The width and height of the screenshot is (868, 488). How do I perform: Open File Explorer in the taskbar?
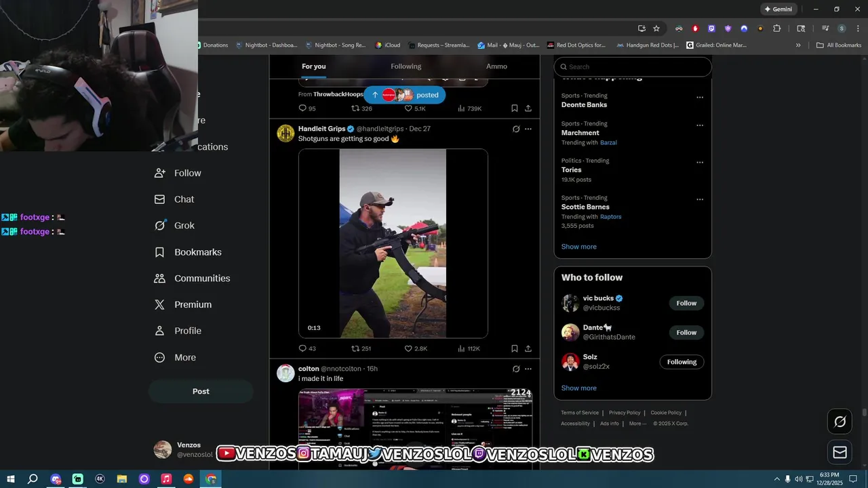pos(122,479)
